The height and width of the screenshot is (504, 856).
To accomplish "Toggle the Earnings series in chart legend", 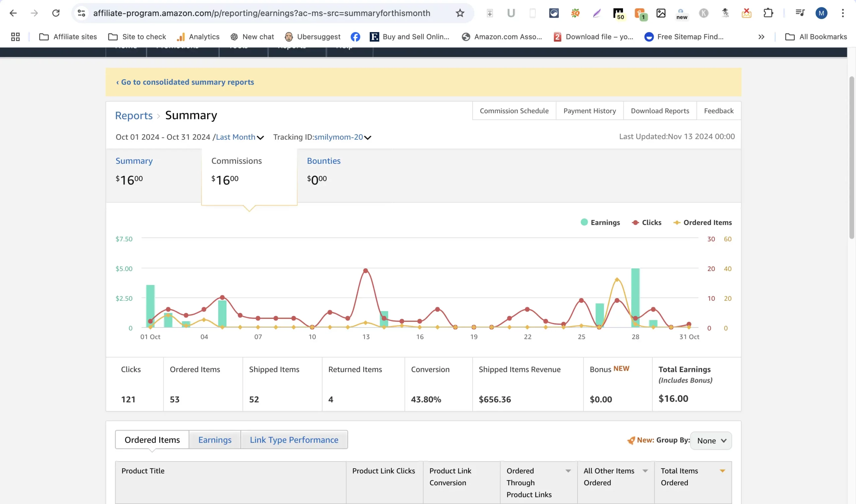I will (600, 223).
